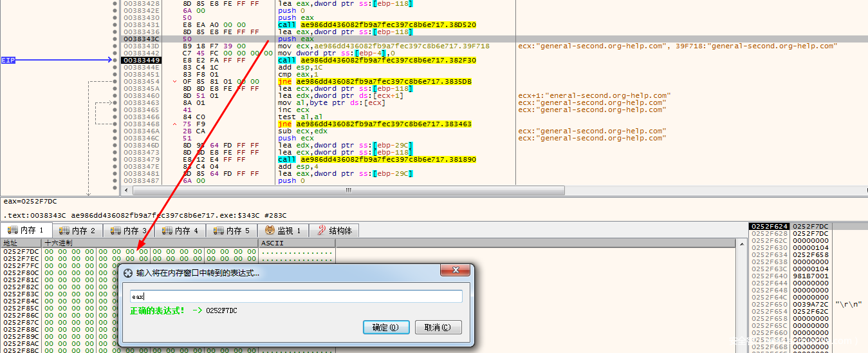Viewport: 868px width, 353px height.
Task: Click the red icon on 结构体 tab
Action: (x=321, y=231)
